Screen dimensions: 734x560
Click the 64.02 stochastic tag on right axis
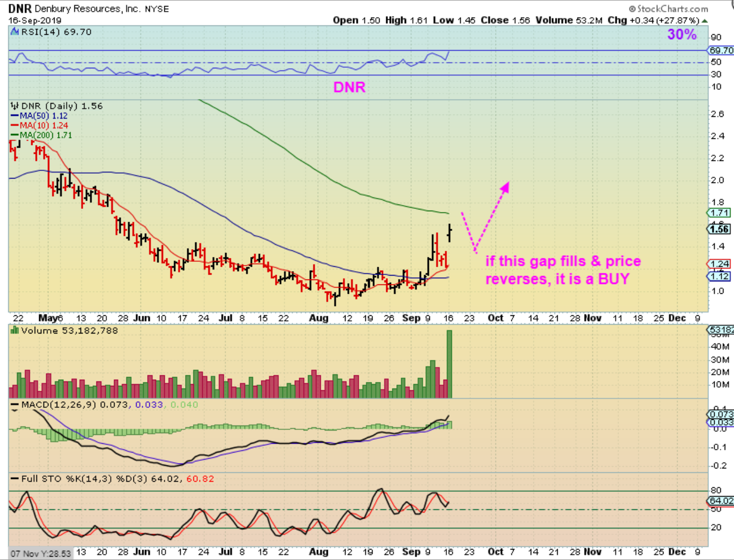click(721, 500)
